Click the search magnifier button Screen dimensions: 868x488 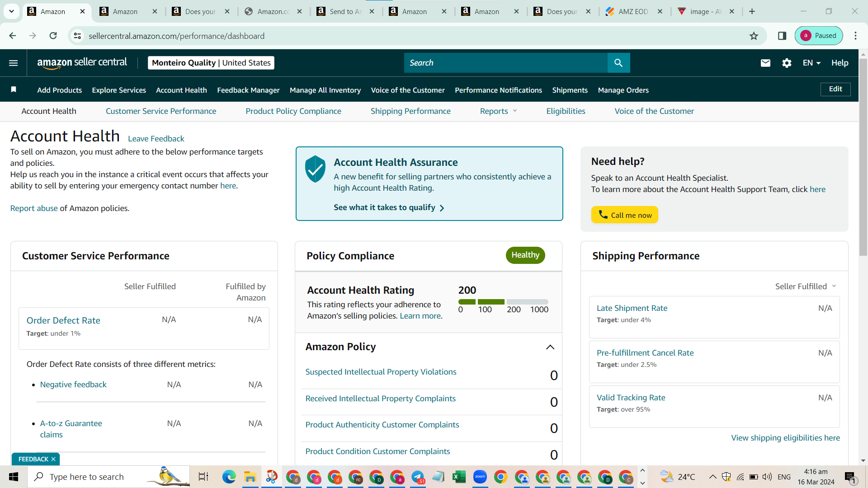tap(618, 63)
